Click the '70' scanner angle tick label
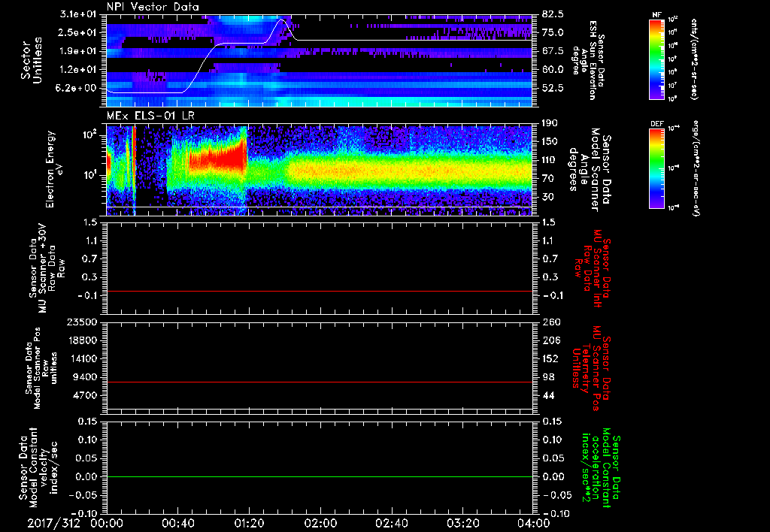This screenshot has height=532, width=770. click(548, 179)
